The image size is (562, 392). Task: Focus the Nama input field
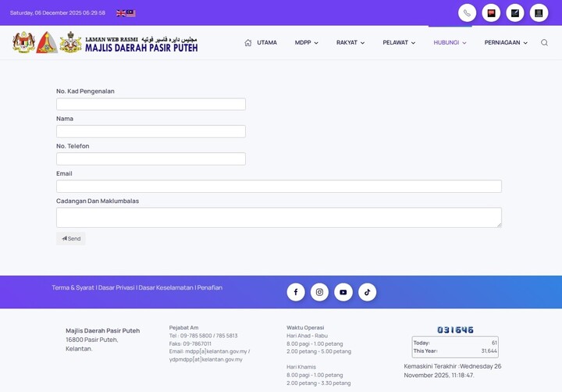coord(151,132)
